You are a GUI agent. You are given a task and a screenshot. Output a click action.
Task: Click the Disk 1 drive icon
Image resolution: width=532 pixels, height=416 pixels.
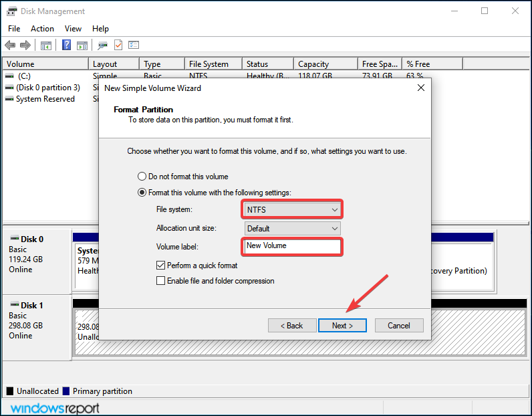[15, 304]
